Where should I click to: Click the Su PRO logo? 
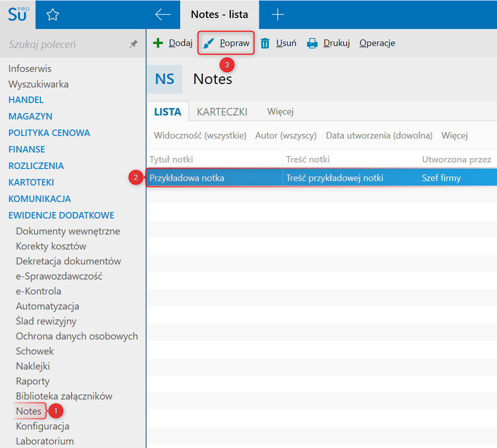(18, 14)
